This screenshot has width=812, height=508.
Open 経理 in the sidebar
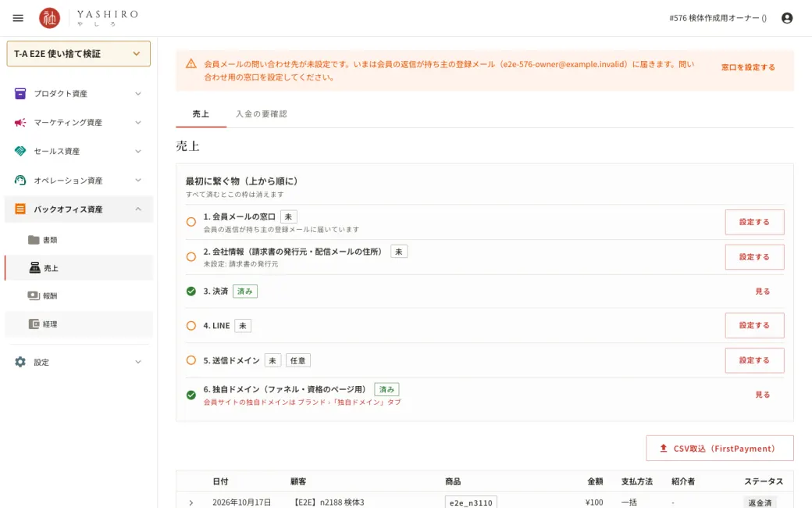[x=79, y=324]
